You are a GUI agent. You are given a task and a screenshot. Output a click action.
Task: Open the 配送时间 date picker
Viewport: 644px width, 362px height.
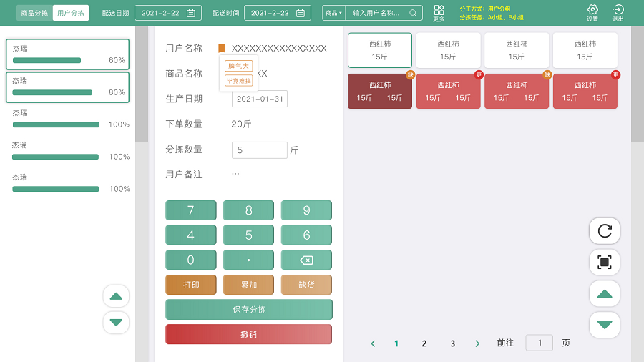click(301, 13)
